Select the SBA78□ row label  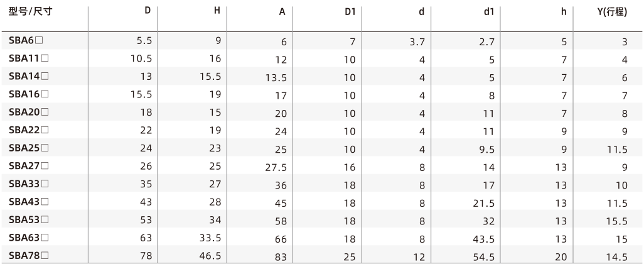[x=29, y=256]
